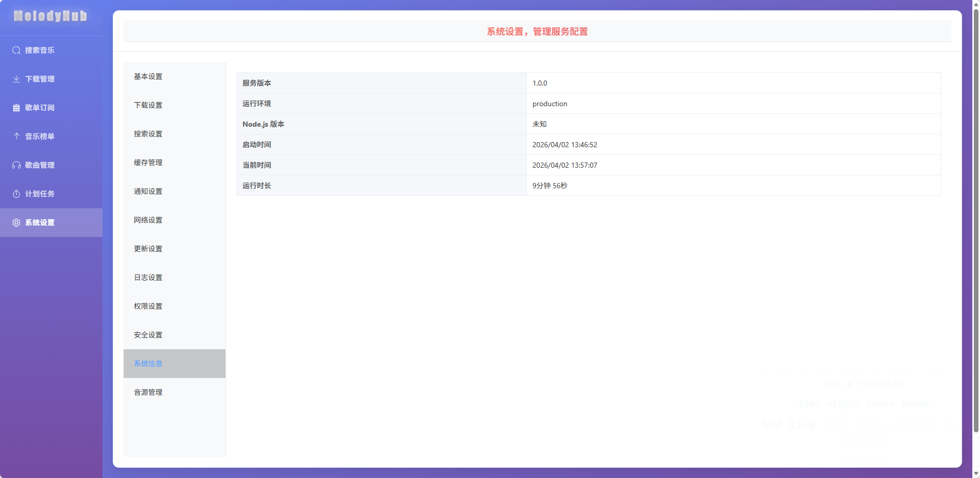Image resolution: width=980 pixels, height=478 pixels.
Task: Click the scrollbar up arrow
Action: [x=976, y=4]
